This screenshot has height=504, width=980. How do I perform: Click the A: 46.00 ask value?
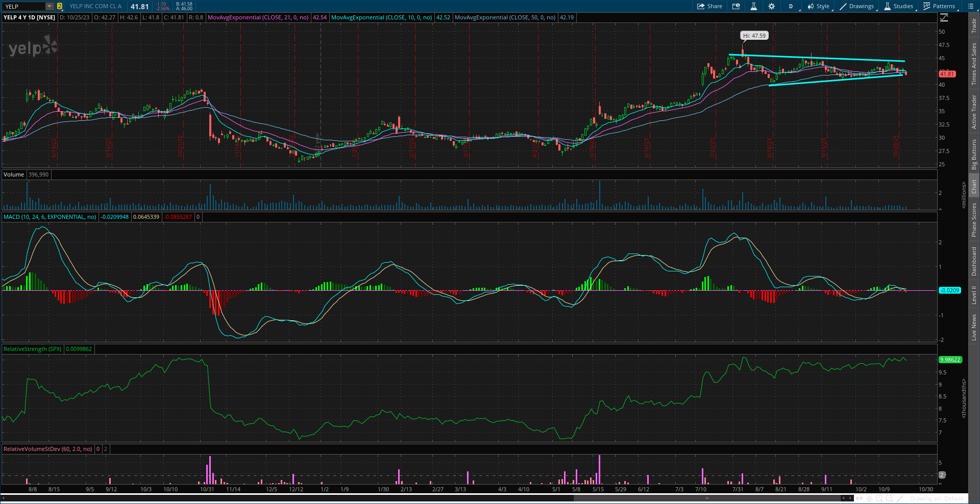[184, 9]
